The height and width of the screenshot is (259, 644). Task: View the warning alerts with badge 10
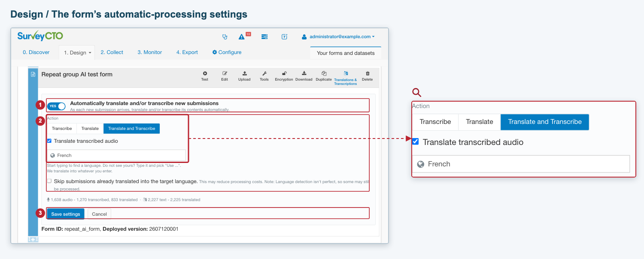pyautogui.click(x=244, y=36)
